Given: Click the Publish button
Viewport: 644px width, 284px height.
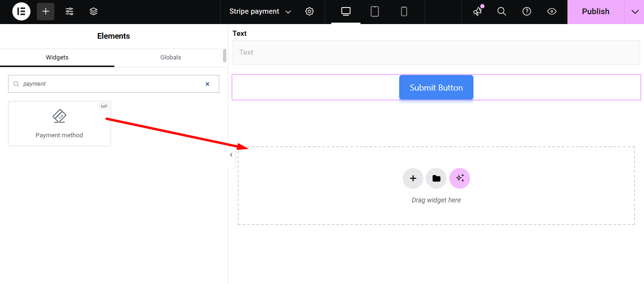Looking at the screenshot, I should (595, 11).
